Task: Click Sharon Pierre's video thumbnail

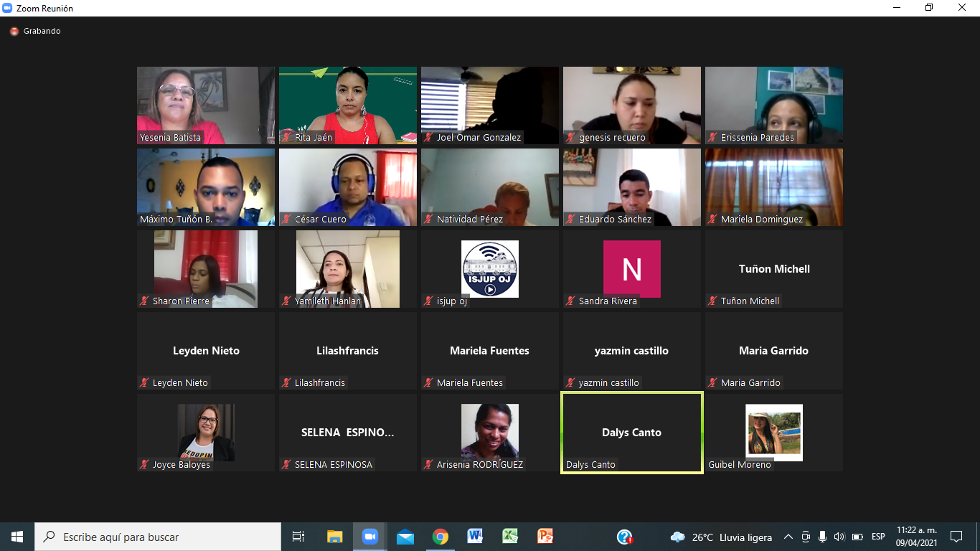Action: (x=206, y=269)
